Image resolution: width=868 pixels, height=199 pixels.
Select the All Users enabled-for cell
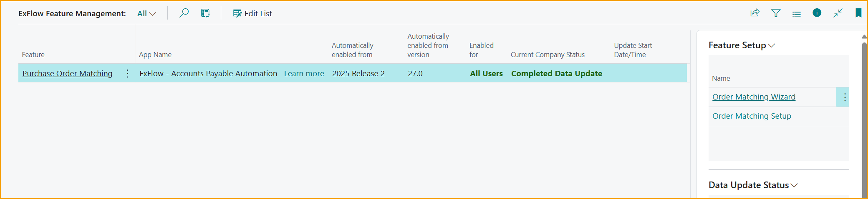pos(486,74)
